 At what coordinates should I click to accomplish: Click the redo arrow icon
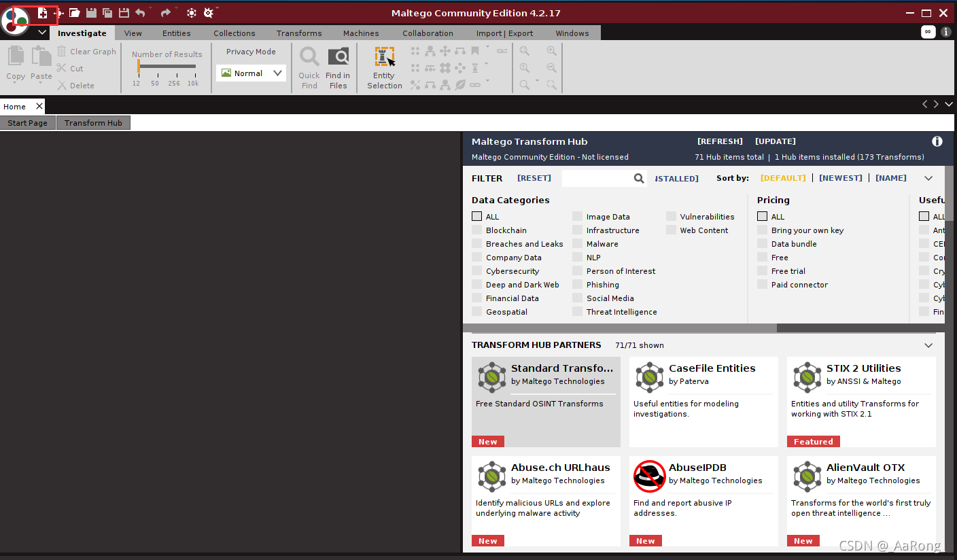pyautogui.click(x=165, y=13)
